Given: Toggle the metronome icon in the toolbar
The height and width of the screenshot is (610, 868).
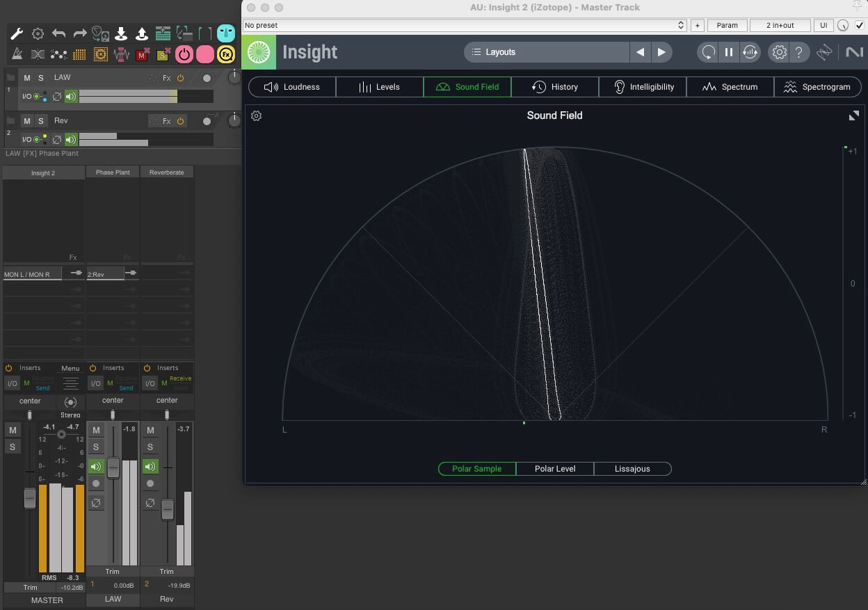Looking at the screenshot, I should click(x=17, y=54).
